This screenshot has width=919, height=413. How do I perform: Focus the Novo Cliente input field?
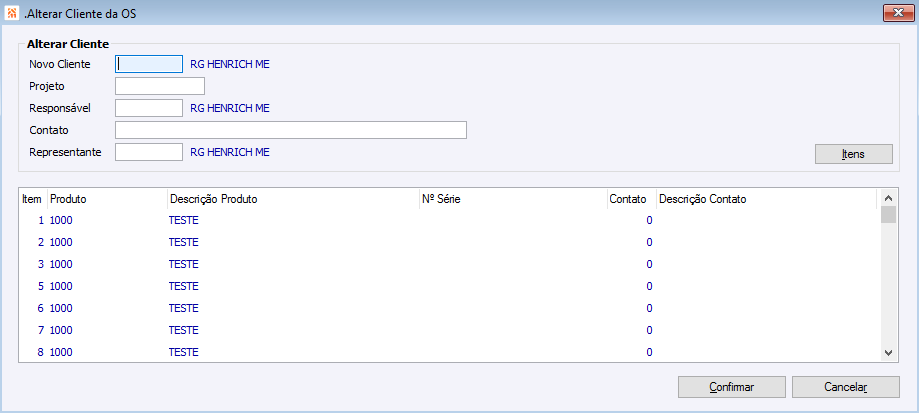(x=149, y=64)
